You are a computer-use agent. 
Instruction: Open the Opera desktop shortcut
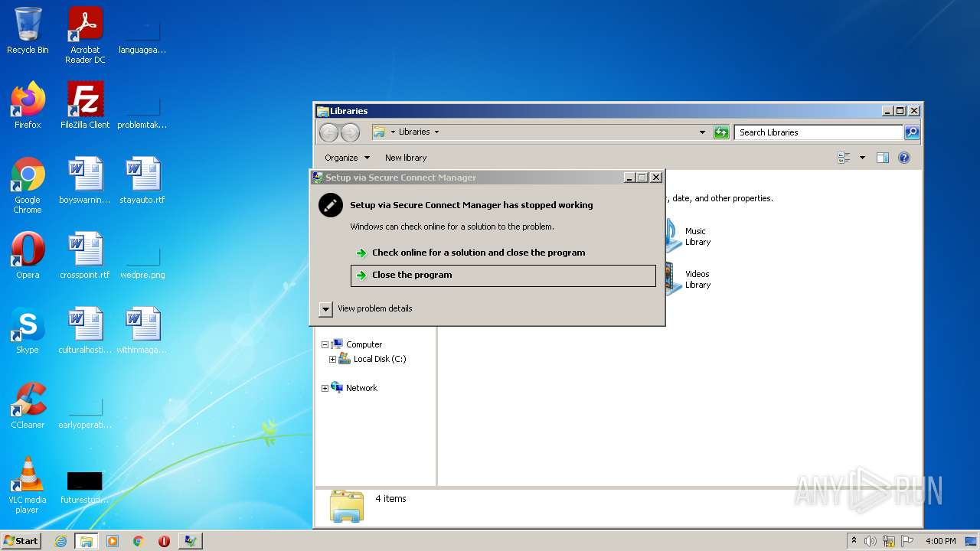(x=28, y=256)
